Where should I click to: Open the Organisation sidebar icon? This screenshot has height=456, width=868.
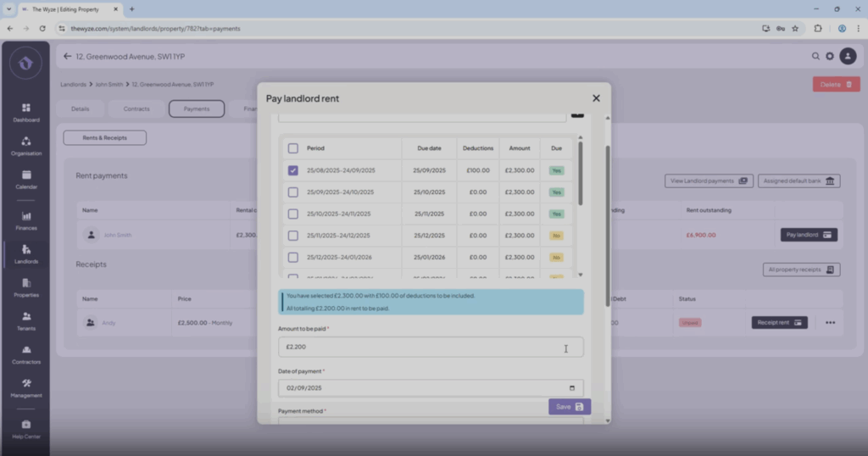(25, 145)
